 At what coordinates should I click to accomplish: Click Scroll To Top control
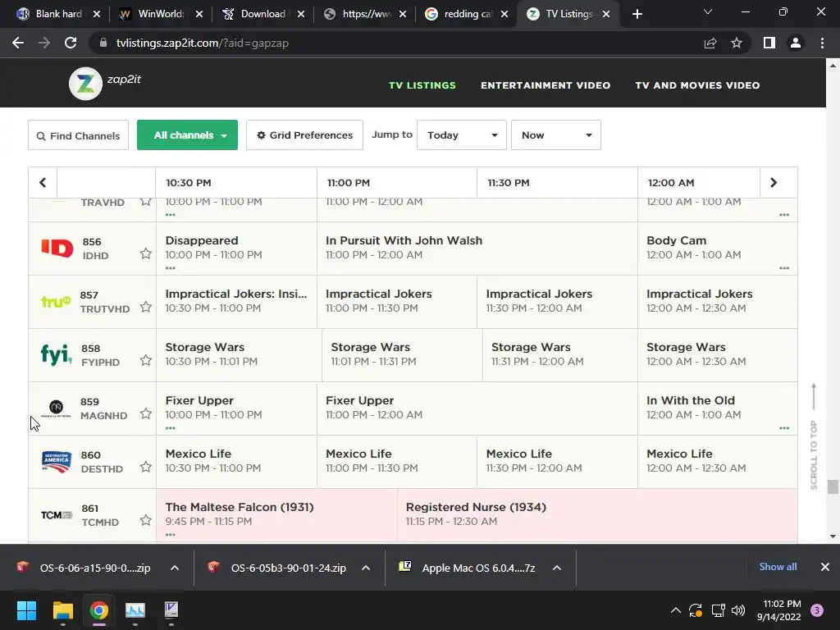[x=814, y=436]
